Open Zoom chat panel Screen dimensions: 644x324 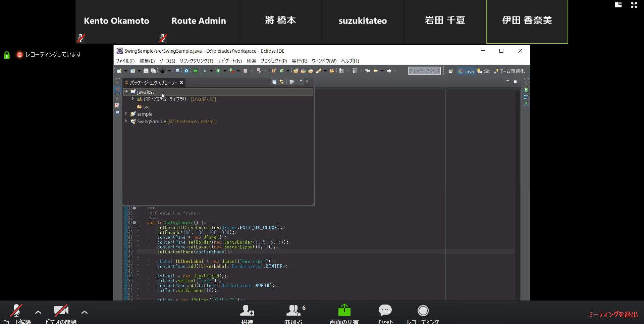tap(385, 314)
